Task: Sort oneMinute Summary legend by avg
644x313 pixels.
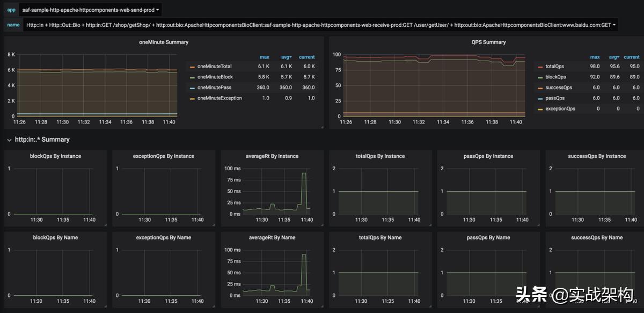Action: tap(287, 57)
